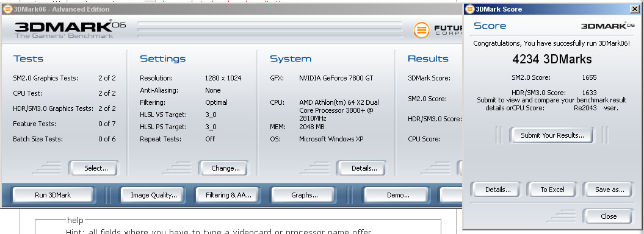Image resolution: width=644 pixels, height=234 pixels.
Task: Click the HLSL VS Target label
Action: coord(163,115)
